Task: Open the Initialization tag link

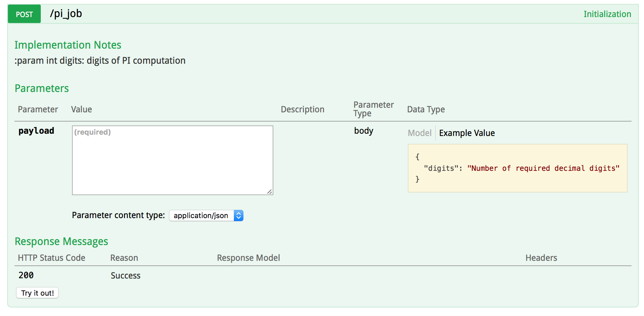Action: point(607,14)
